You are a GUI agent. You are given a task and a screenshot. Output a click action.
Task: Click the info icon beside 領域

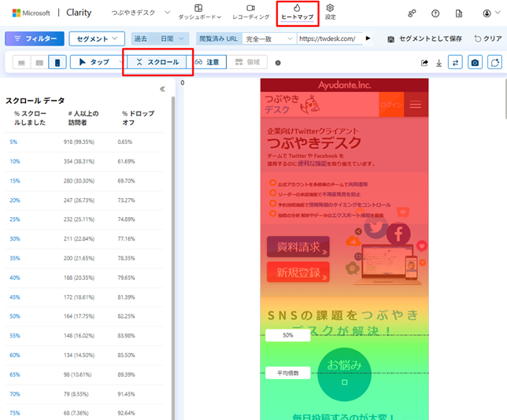[x=278, y=63]
